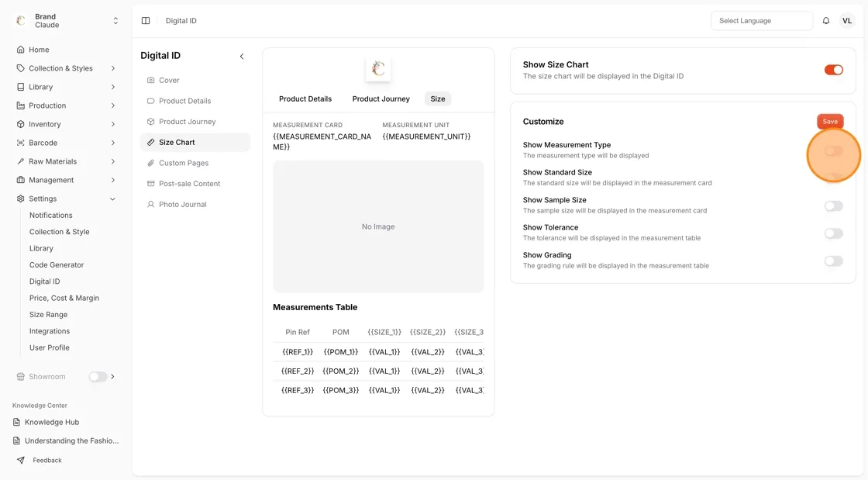Screen dimensions: 868x480
Task: Click the Raw Materials icon
Action: 20,161
